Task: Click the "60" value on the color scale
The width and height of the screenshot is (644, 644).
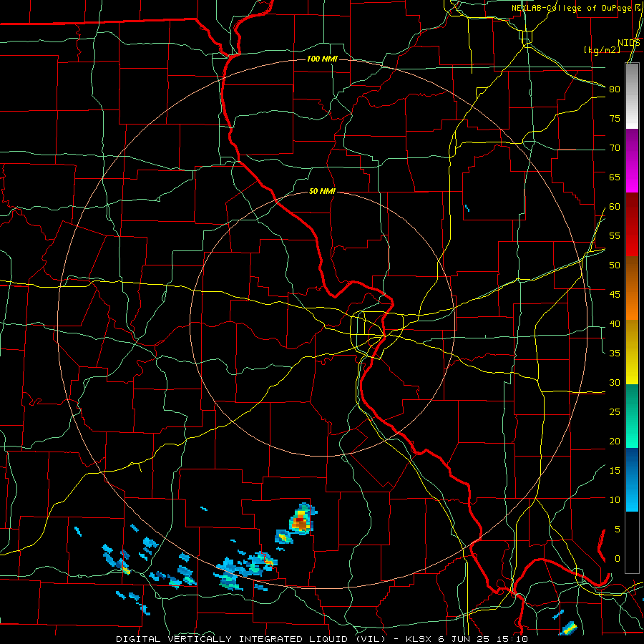Action: point(615,207)
